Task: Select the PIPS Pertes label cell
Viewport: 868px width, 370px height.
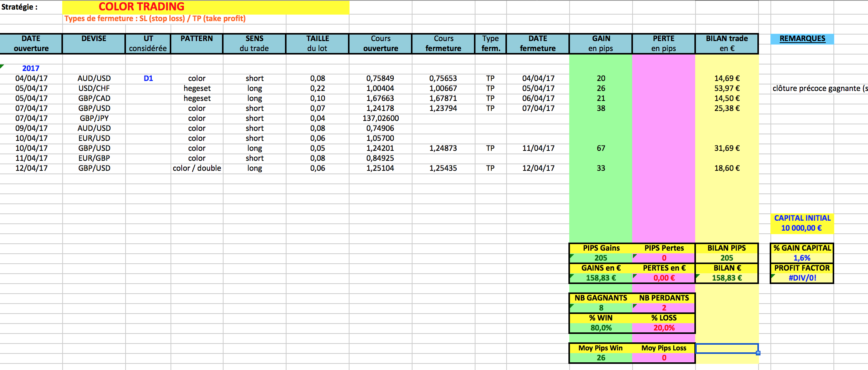Action: click(664, 248)
